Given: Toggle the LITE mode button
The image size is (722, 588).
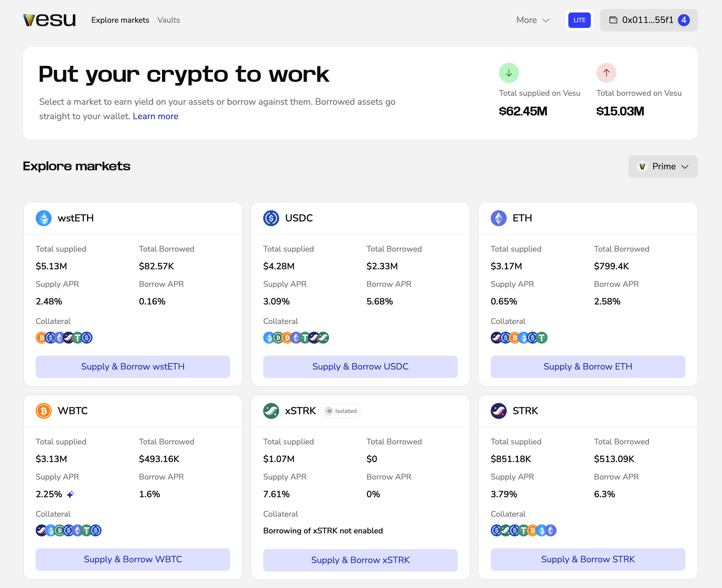Looking at the screenshot, I should click(x=579, y=20).
